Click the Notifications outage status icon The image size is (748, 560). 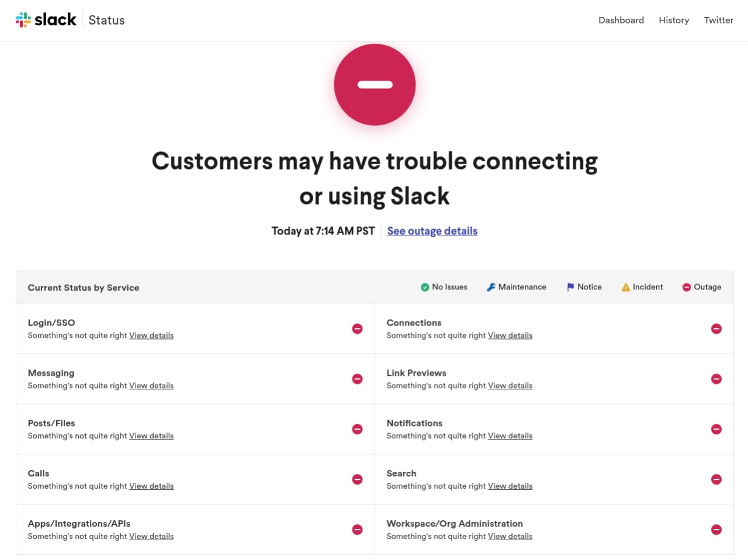[716, 429]
